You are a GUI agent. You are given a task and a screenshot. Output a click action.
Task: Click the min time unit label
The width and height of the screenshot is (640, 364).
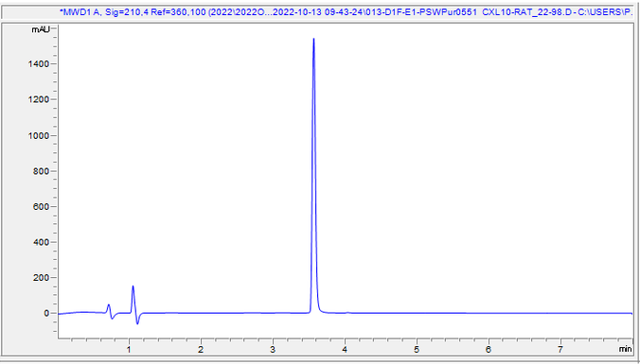tap(625, 349)
